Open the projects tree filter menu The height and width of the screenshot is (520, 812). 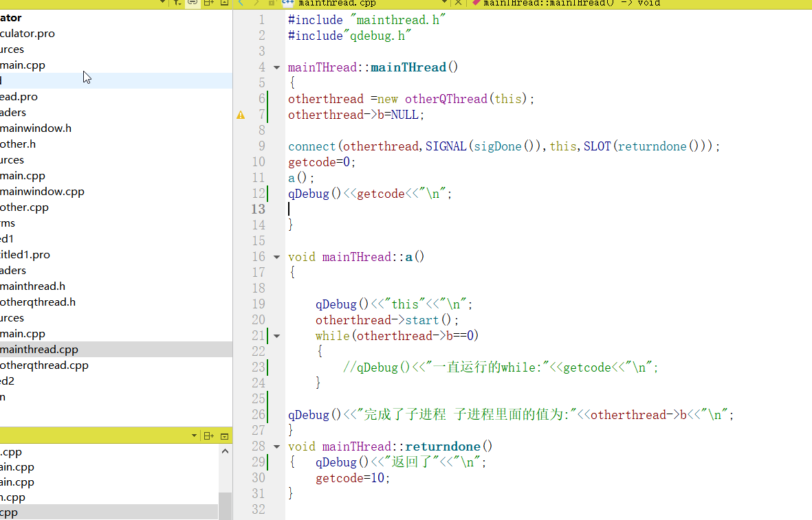pyautogui.click(x=177, y=3)
